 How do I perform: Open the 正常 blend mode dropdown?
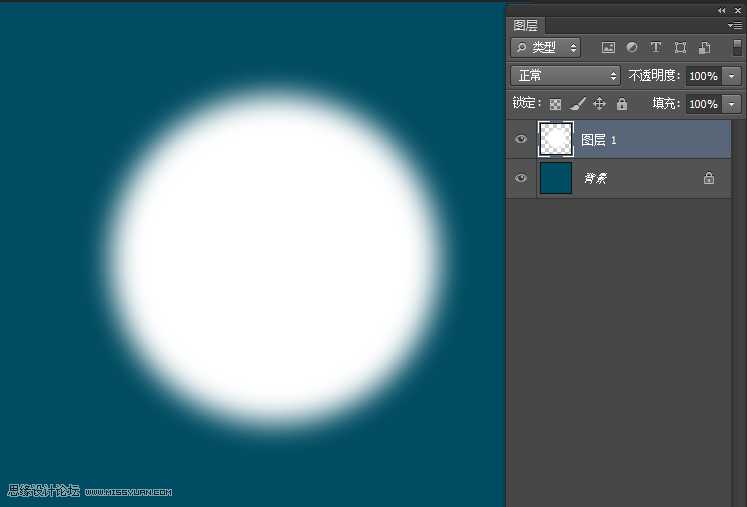(x=565, y=76)
